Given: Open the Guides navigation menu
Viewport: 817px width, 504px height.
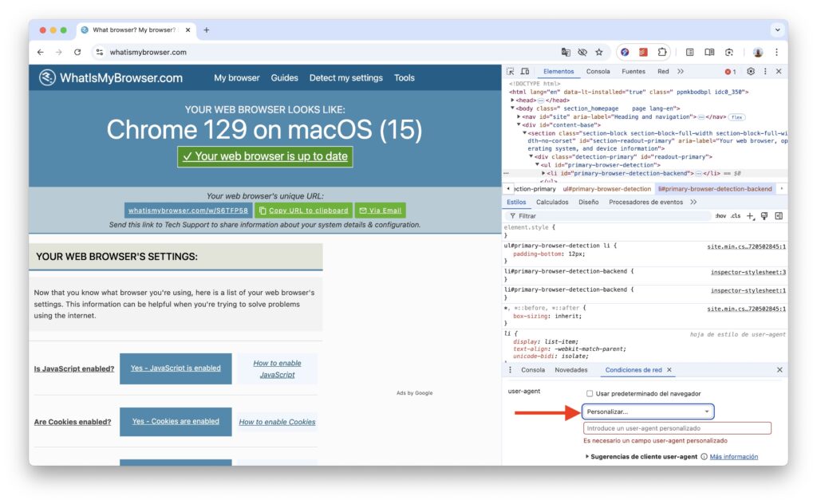Looking at the screenshot, I should [285, 78].
